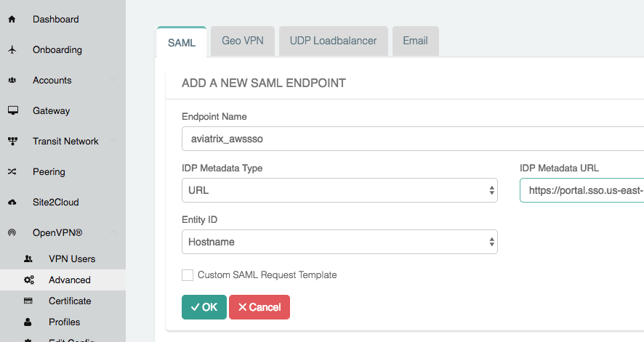Open the Email tab
Image resolution: width=644 pixels, height=342 pixels.
(415, 41)
